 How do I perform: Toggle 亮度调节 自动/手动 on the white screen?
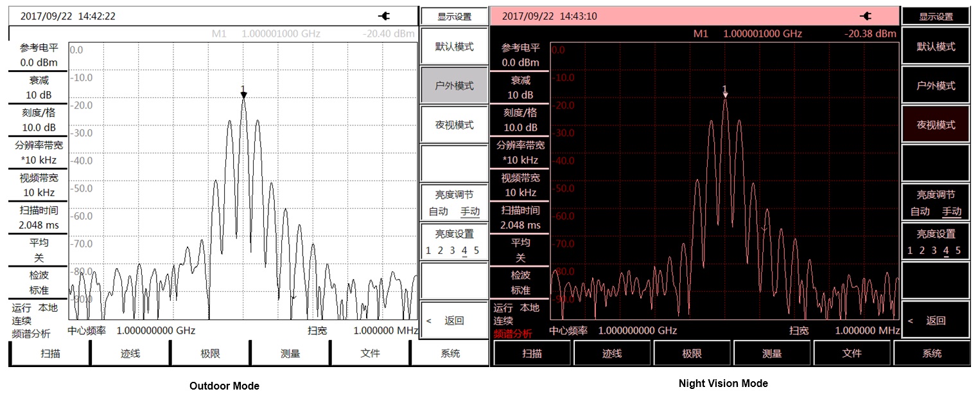point(454,203)
